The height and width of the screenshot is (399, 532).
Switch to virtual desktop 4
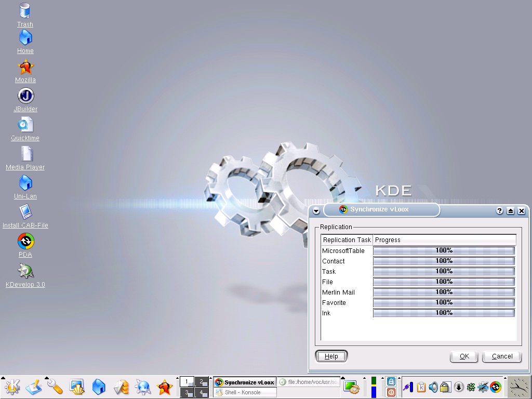(202, 393)
